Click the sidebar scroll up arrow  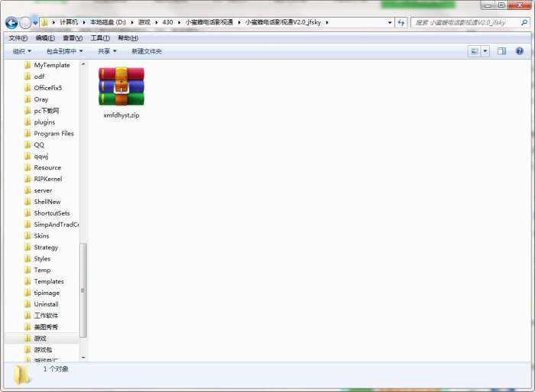click(83, 64)
